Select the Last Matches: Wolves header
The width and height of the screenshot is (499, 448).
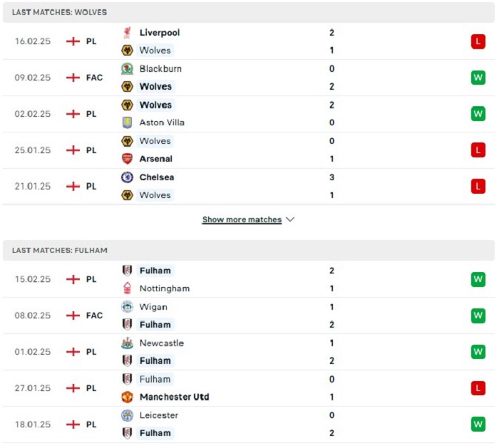click(249, 12)
